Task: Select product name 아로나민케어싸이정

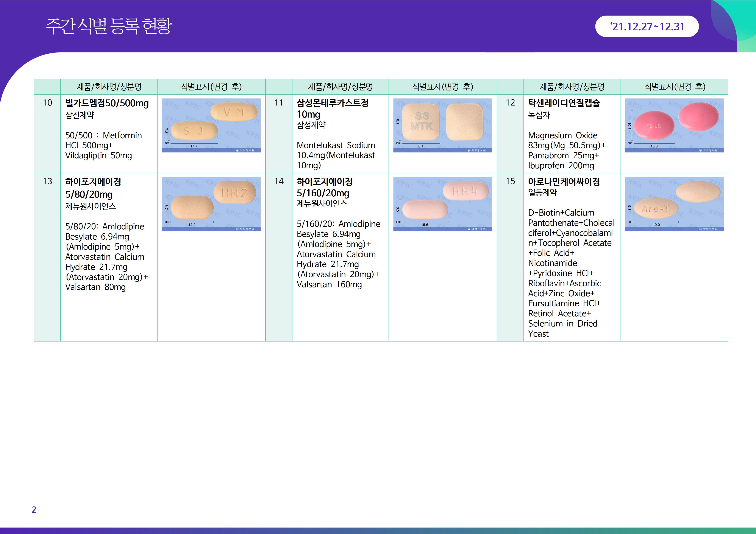Action: click(564, 182)
